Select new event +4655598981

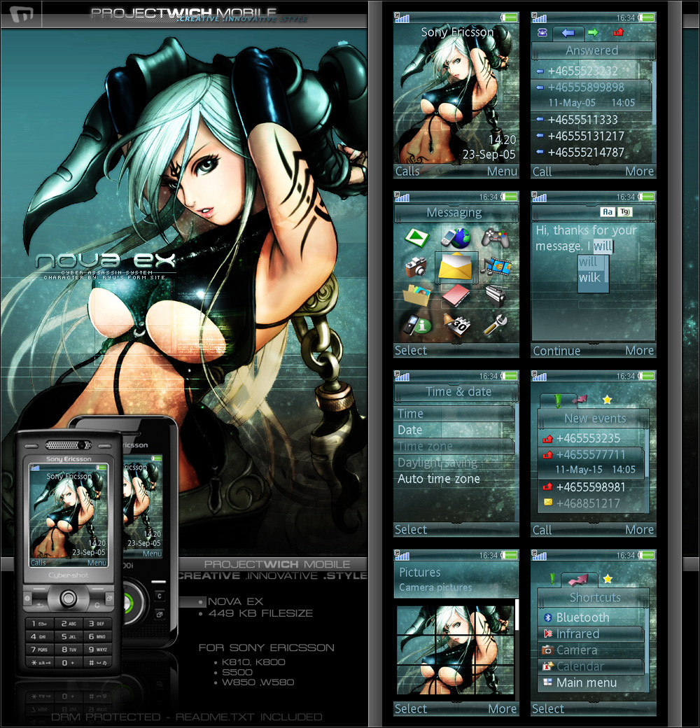(x=591, y=487)
